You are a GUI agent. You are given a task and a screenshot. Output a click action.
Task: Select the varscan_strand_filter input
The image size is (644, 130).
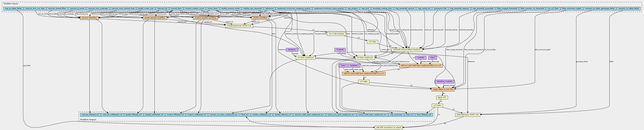(x=57, y=8)
